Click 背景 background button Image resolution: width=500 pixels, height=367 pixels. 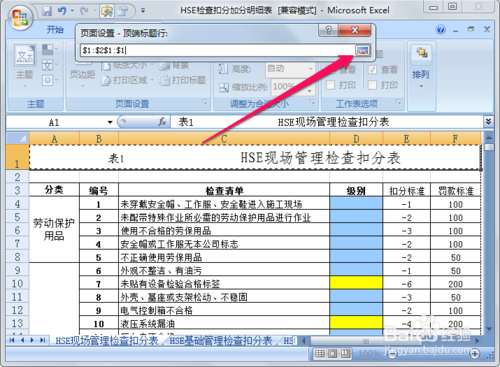click(173, 65)
